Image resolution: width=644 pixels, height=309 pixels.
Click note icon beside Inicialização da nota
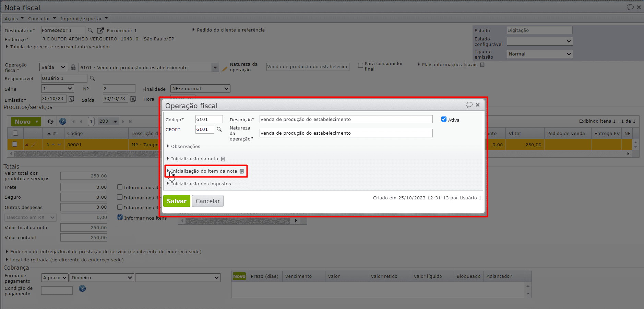pos(223,159)
